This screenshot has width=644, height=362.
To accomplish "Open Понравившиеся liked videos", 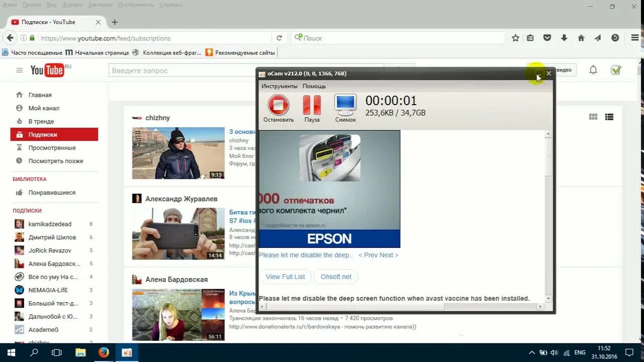I will pos(52,193).
